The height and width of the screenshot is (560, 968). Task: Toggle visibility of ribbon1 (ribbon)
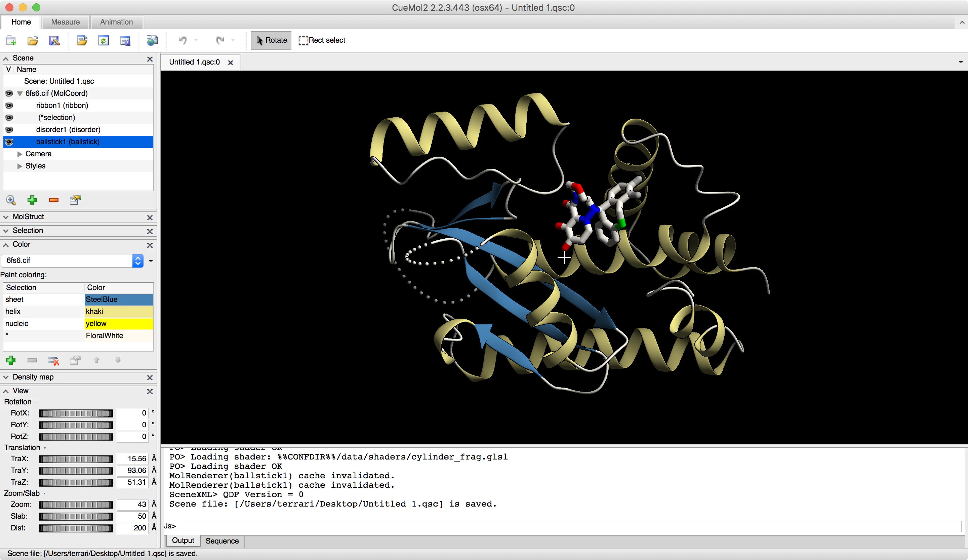pos(9,105)
